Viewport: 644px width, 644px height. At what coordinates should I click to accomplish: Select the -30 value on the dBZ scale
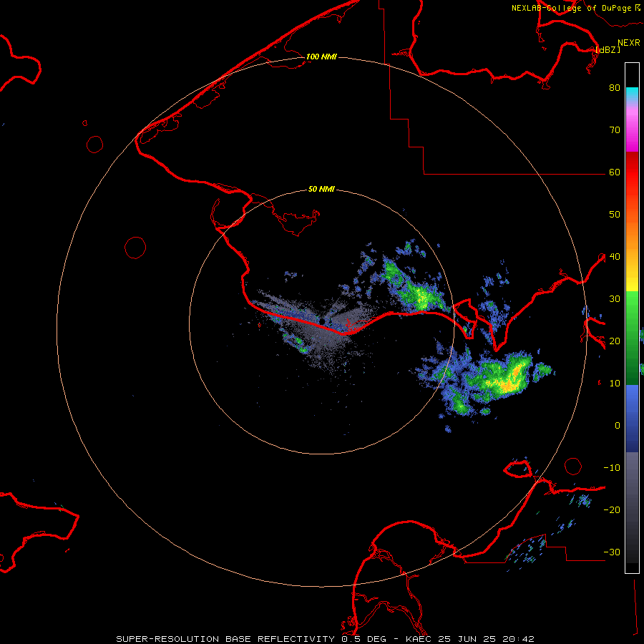[612, 552]
